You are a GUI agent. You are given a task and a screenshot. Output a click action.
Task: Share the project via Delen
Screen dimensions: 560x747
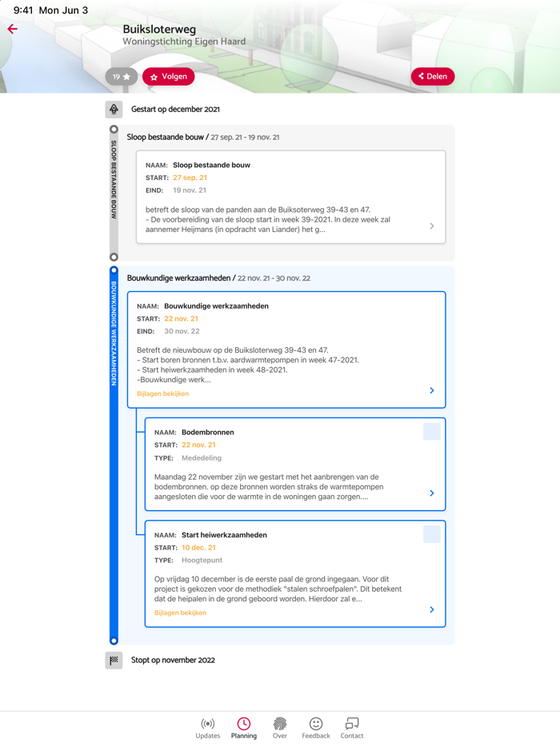tap(433, 77)
